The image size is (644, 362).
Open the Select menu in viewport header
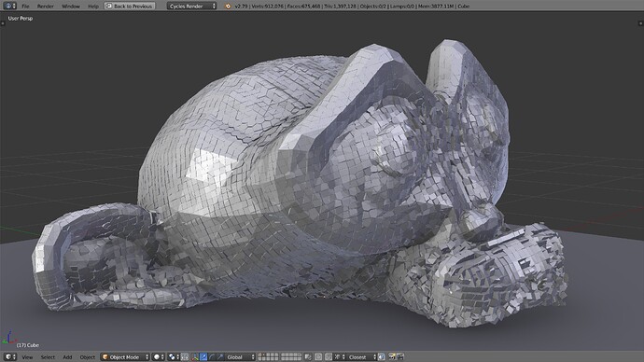click(x=48, y=357)
